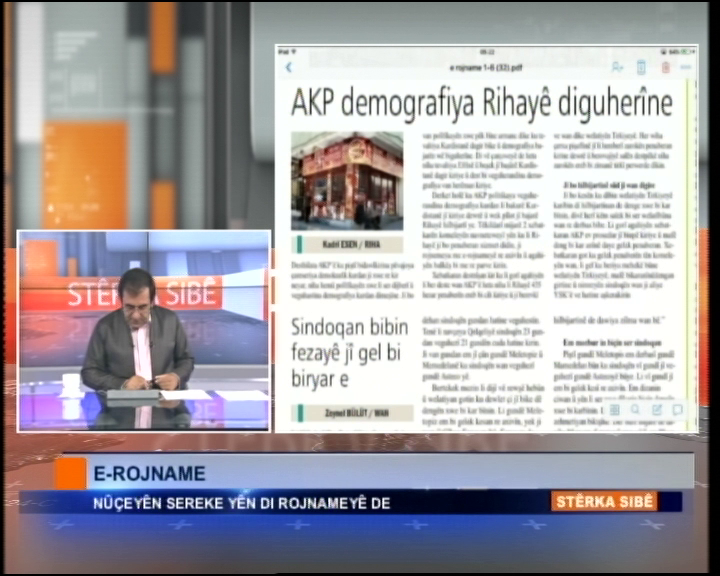
Task: Click the 'NÛÇEYÊN SEREKE YÊN DI ROJNAMEYÊ DE' caption
Action: coord(242,503)
